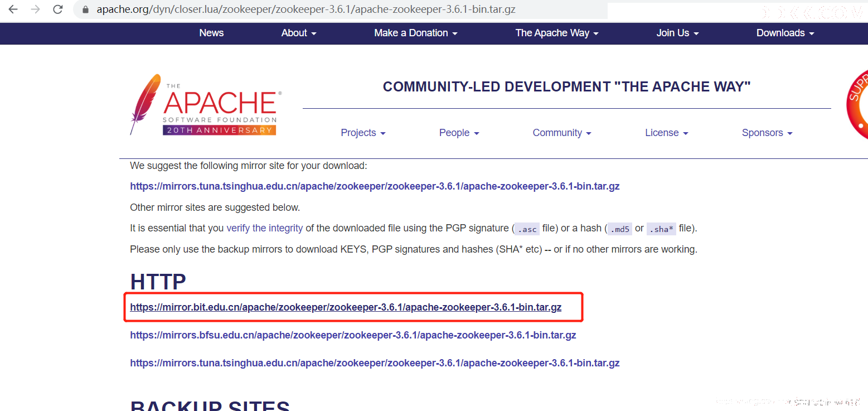Click the 'COMMUNITY-LED DEVELOPMENT' heading text
The width and height of the screenshot is (868, 411).
click(566, 87)
